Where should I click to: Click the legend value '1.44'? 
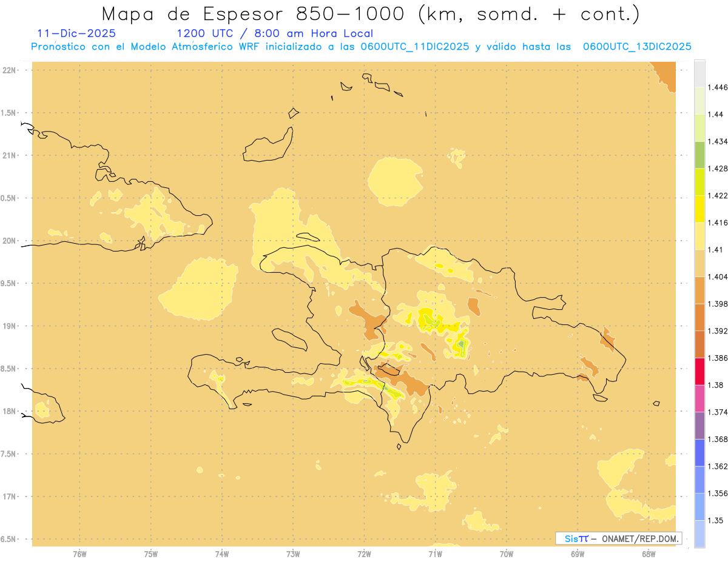point(715,115)
